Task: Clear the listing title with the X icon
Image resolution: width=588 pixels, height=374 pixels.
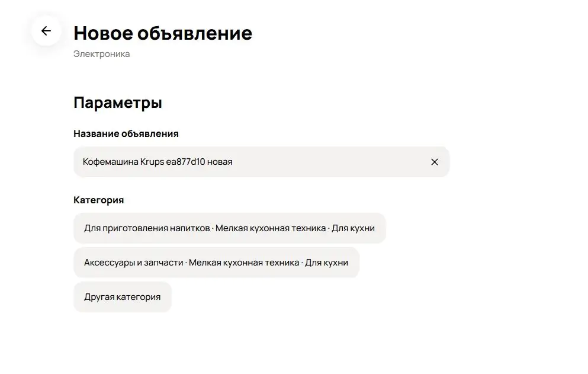Action: (x=435, y=162)
